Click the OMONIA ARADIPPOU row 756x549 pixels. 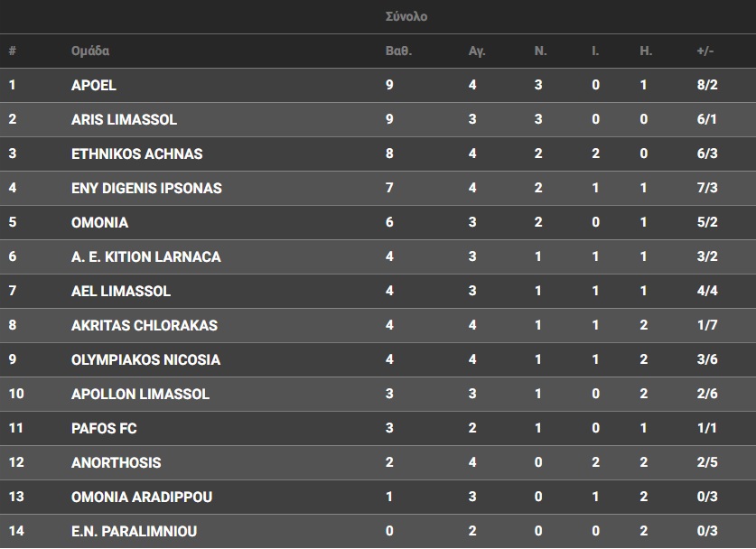142,498
